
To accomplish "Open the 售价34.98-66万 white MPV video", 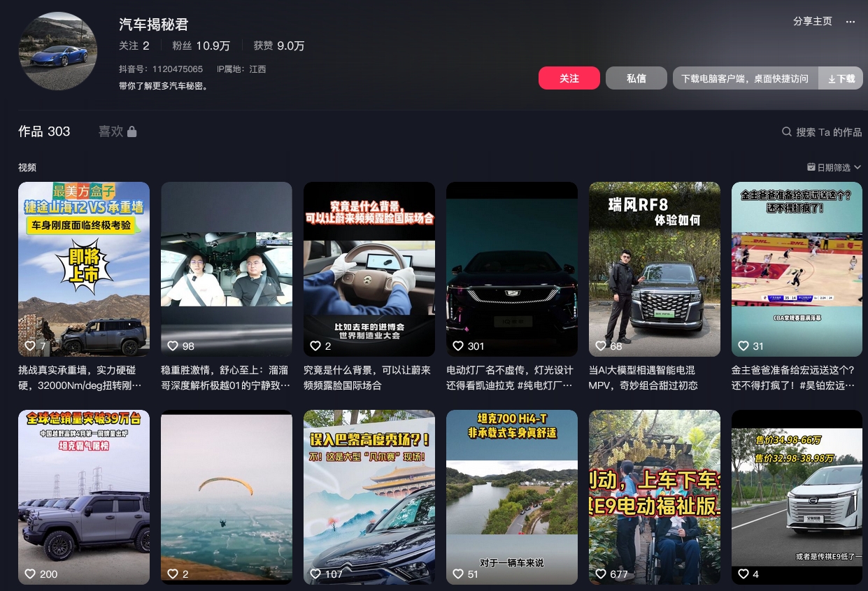I will 797,497.
